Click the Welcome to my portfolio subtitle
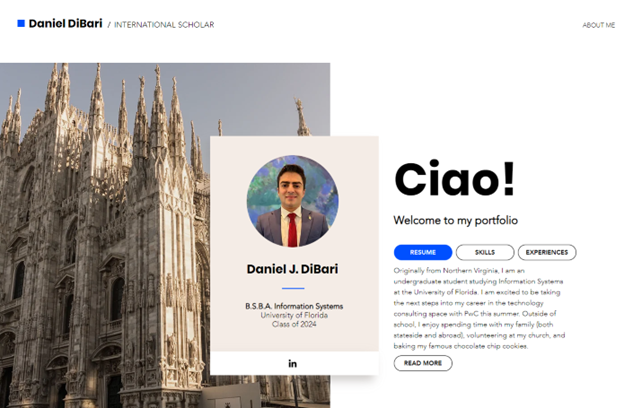Screen dimensions: 624x408 (455, 220)
